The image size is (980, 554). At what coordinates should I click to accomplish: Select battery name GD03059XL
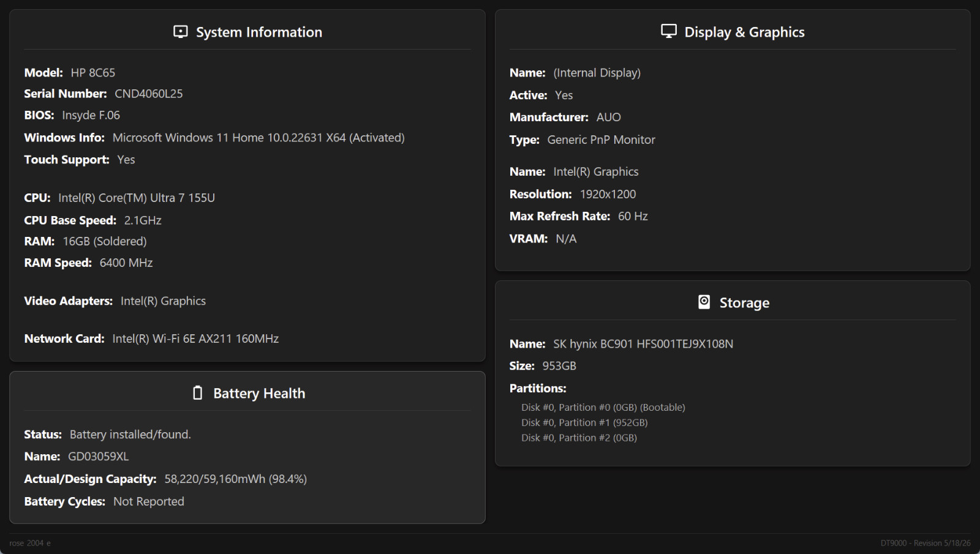pos(99,457)
